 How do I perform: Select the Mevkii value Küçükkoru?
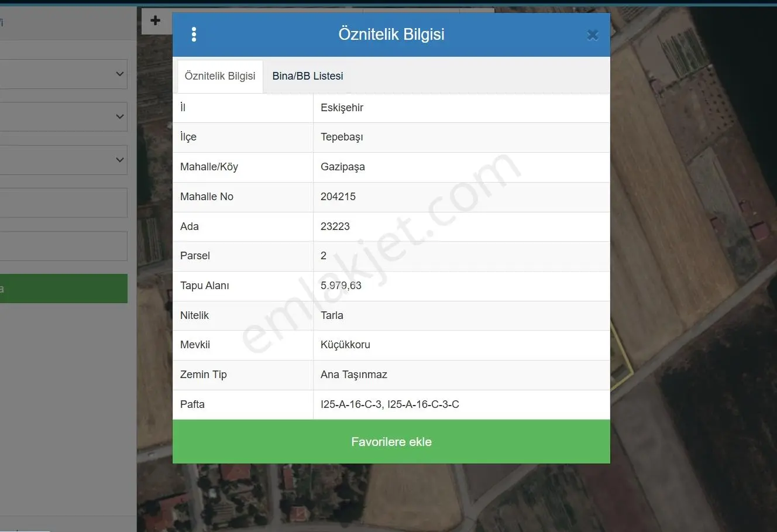point(345,345)
